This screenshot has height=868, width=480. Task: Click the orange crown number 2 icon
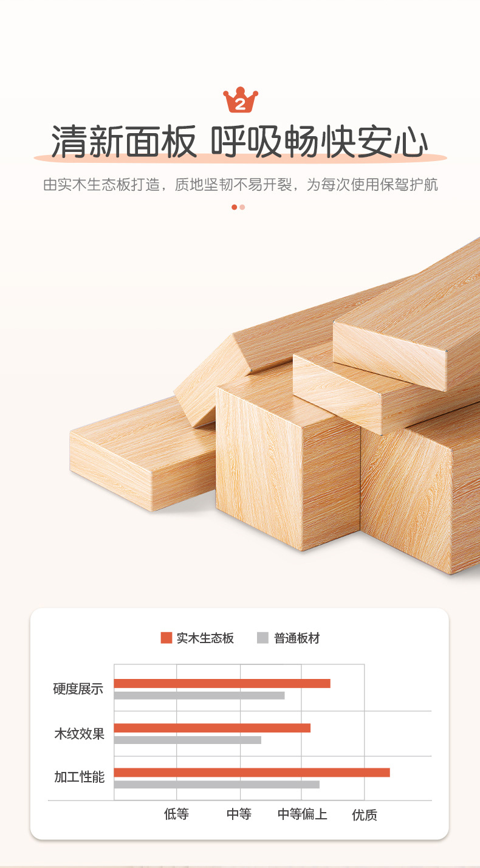pos(241,100)
